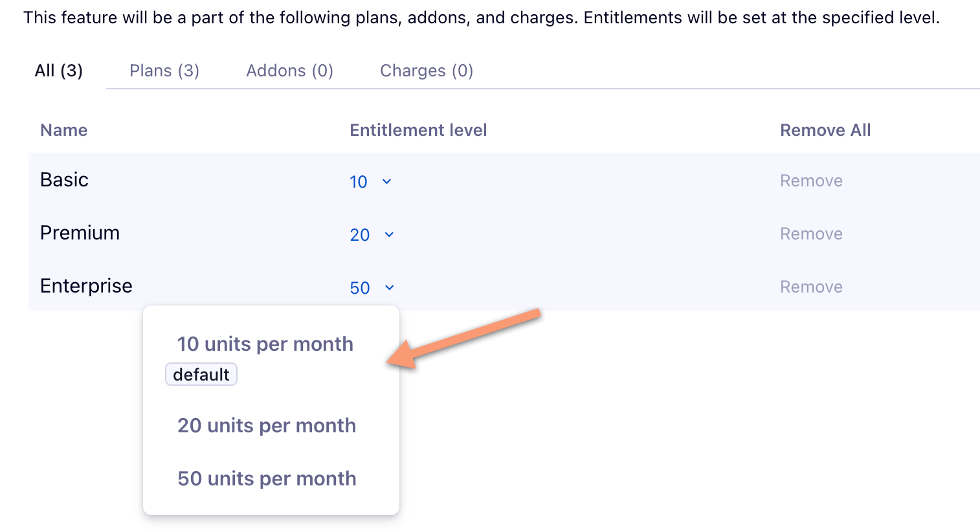
Task: Click the Enterprise entitlement value 50
Action: [360, 288]
